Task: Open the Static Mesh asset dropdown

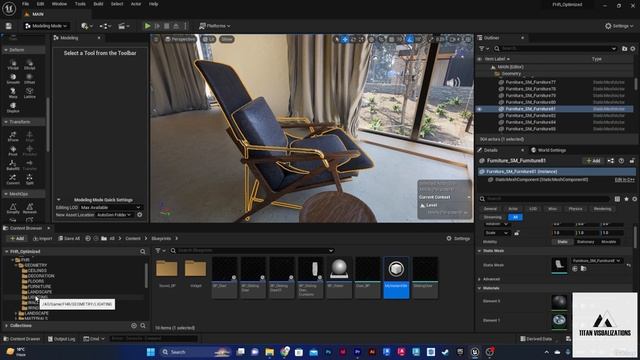Action: (596, 260)
